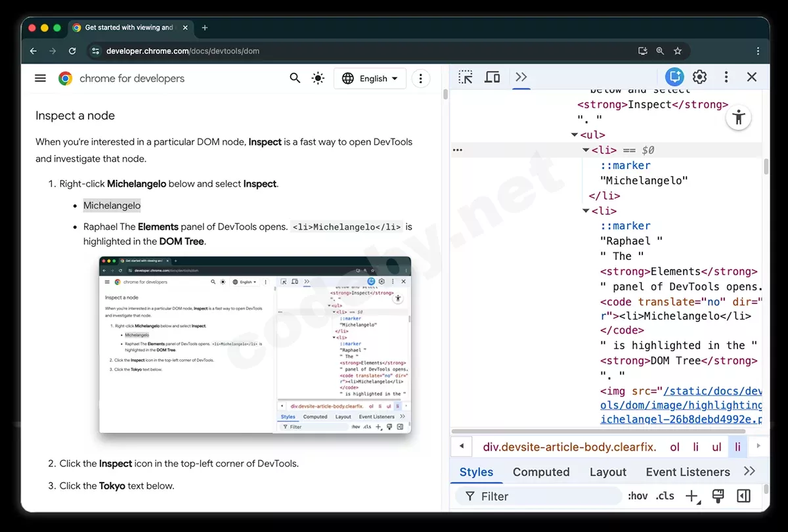The width and height of the screenshot is (788, 532).
Task: Show more DevTools panels chevron
Action: (x=521, y=77)
